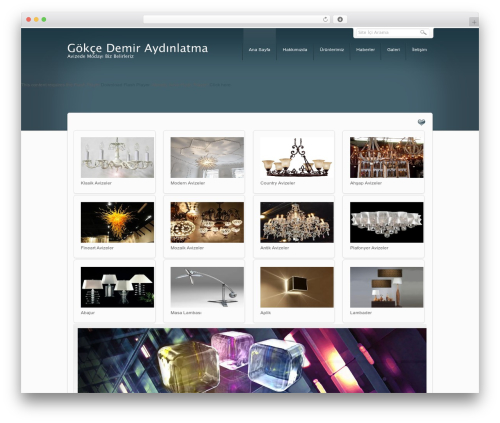The image size is (500, 423).
Task: Open the Modern Avizeler label link
Action: tap(188, 183)
